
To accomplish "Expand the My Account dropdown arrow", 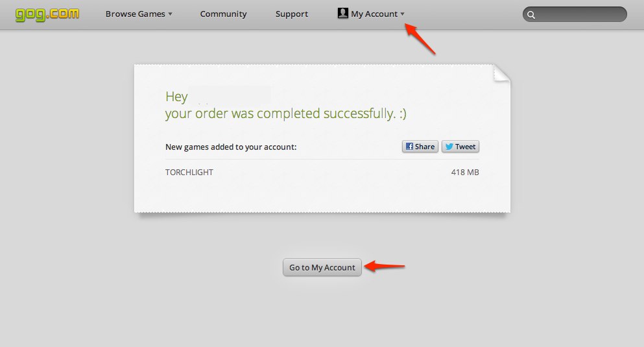I will click(403, 14).
